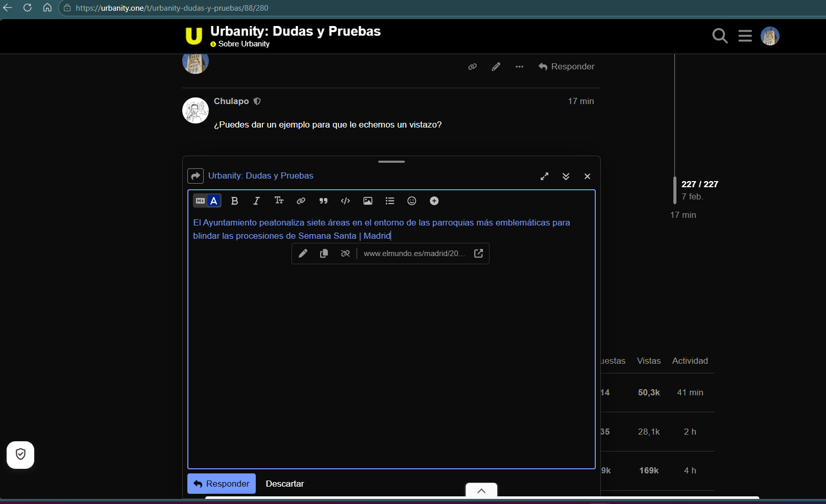Minimize the composer panel with double chevron

(x=566, y=176)
